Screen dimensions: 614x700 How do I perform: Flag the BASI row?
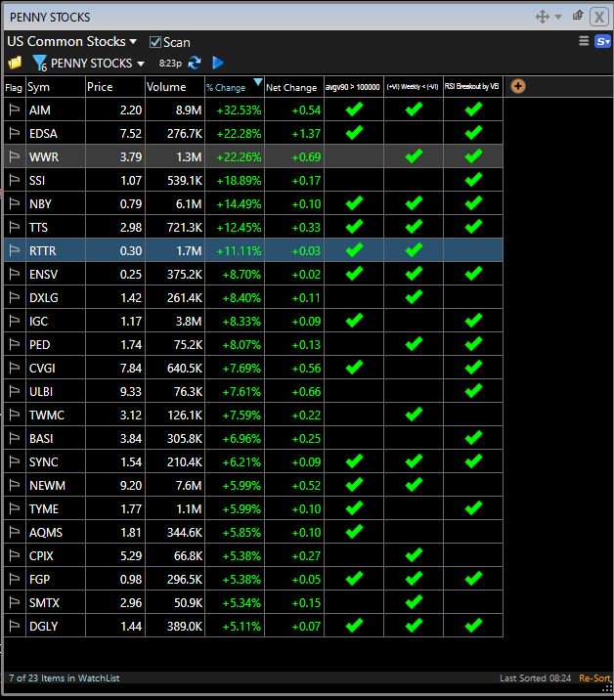click(x=15, y=438)
